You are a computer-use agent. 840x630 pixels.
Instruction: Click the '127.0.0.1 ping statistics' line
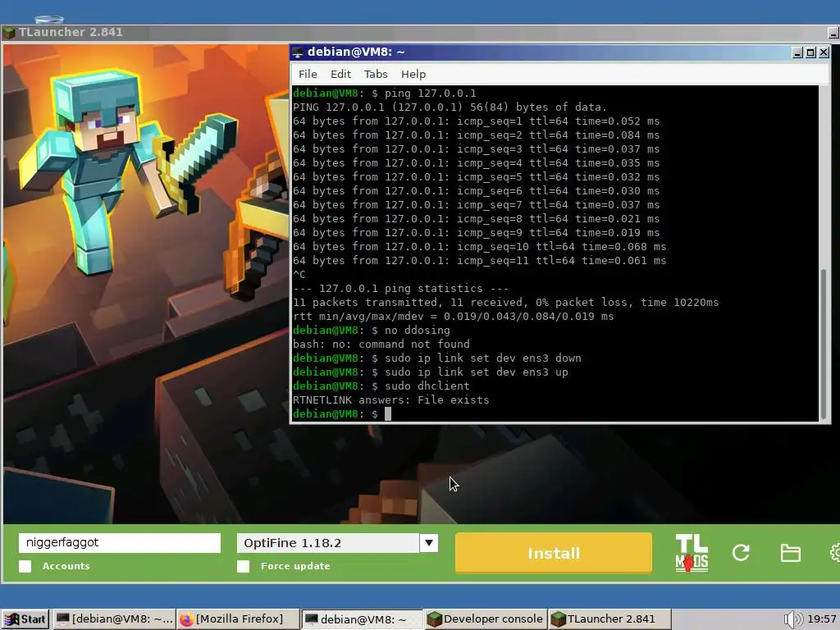click(400, 288)
